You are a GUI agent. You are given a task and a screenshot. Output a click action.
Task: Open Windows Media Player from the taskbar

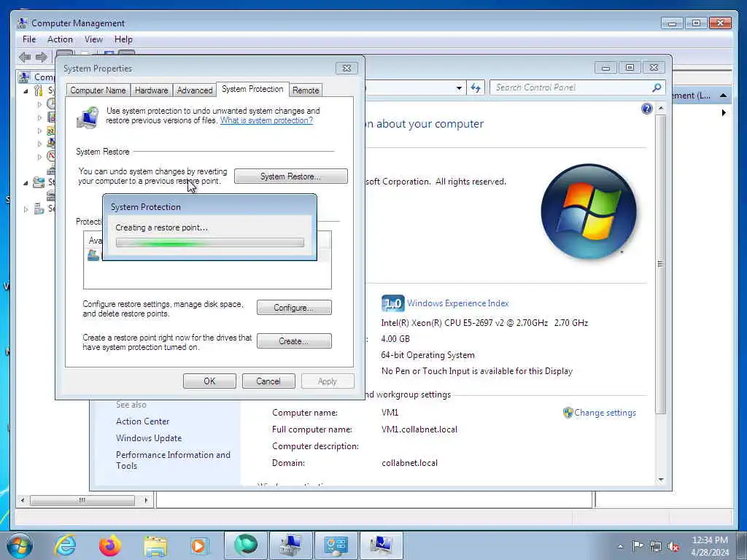(199, 545)
